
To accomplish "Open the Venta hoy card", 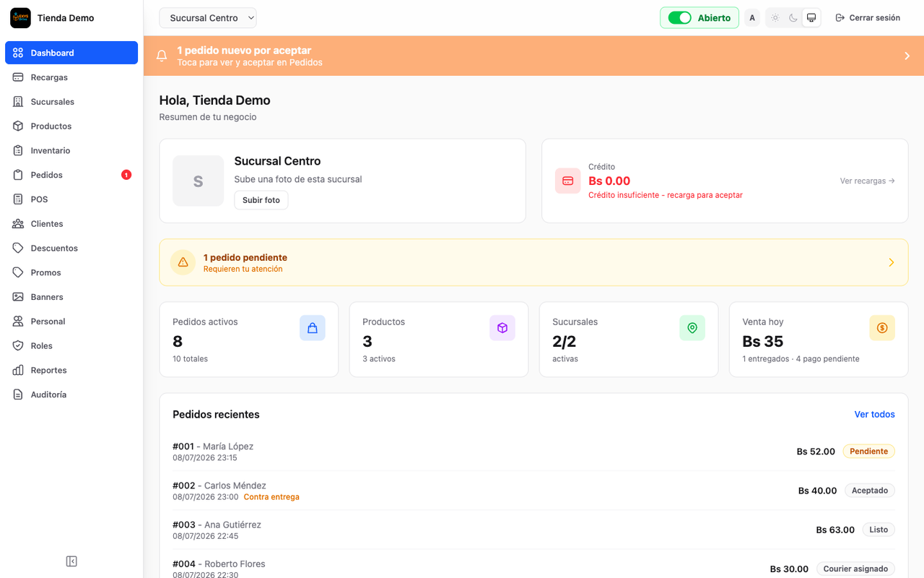I will click(x=819, y=340).
